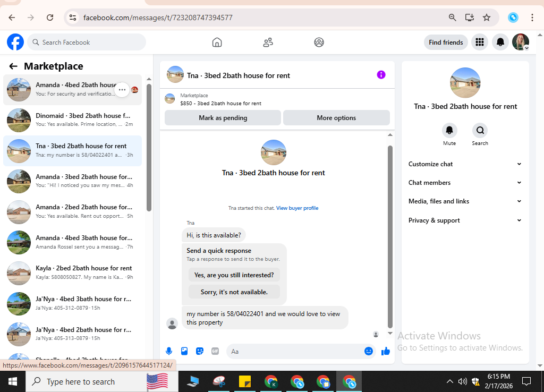Open the taskbar volume speaker icon

462,381
